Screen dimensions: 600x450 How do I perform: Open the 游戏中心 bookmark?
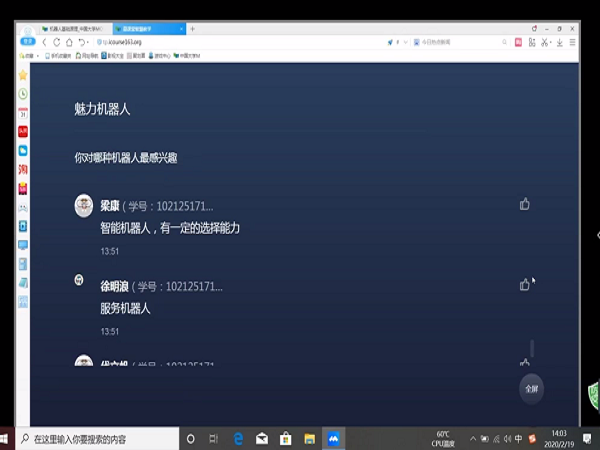click(x=160, y=56)
